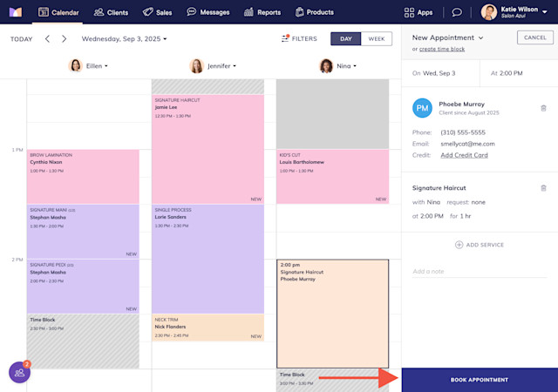The height and width of the screenshot is (392, 558).
Task: Open calendar FILTERS
Action: [x=299, y=38]
